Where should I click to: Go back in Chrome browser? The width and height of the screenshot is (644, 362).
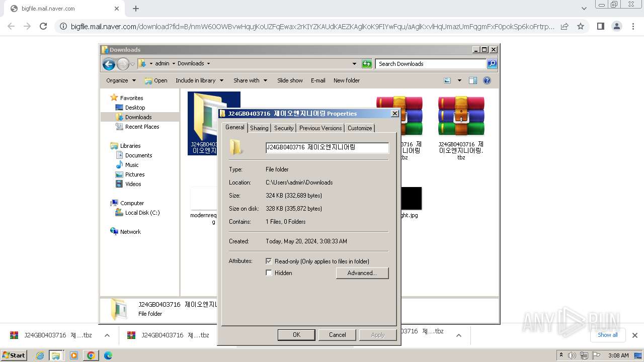point(11,26)
